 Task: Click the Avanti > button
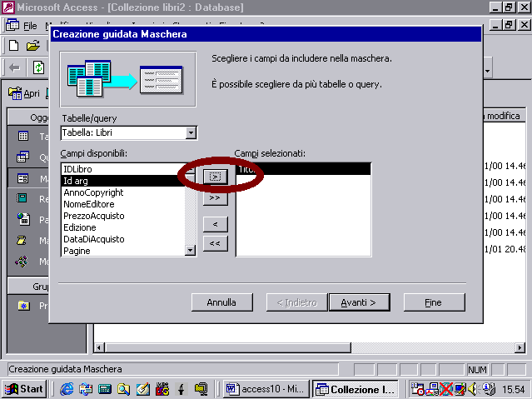pos(359,302)
